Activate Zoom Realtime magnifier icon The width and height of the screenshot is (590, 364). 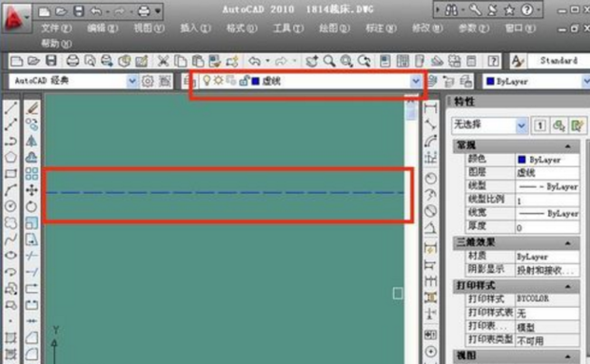329,61
